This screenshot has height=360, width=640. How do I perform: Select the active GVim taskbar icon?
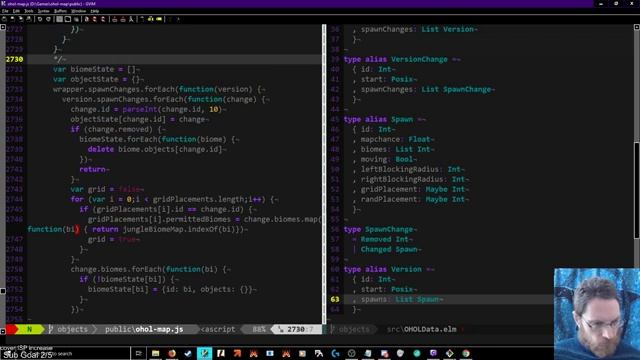tap(204, 353)
